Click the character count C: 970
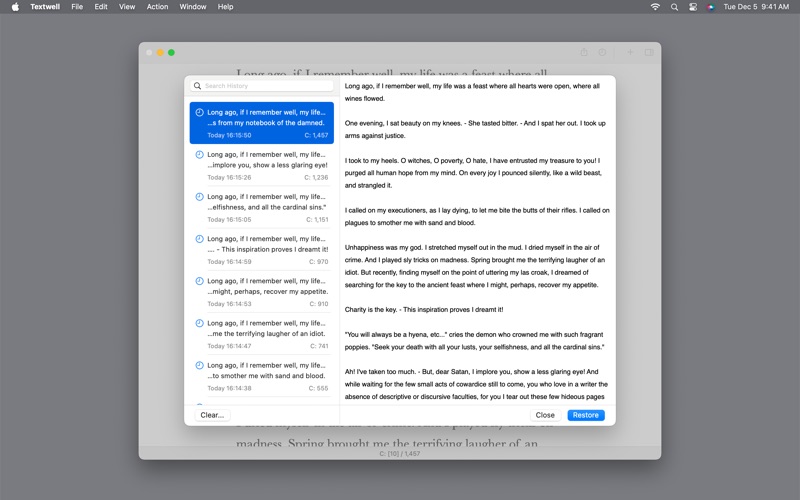This screenshot has height=500, width=800. pos(319,262)
